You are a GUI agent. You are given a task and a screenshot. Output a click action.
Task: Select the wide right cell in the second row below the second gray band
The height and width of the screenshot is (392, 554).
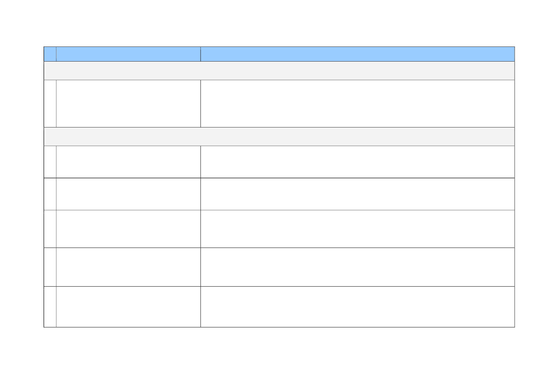(357, 194)
